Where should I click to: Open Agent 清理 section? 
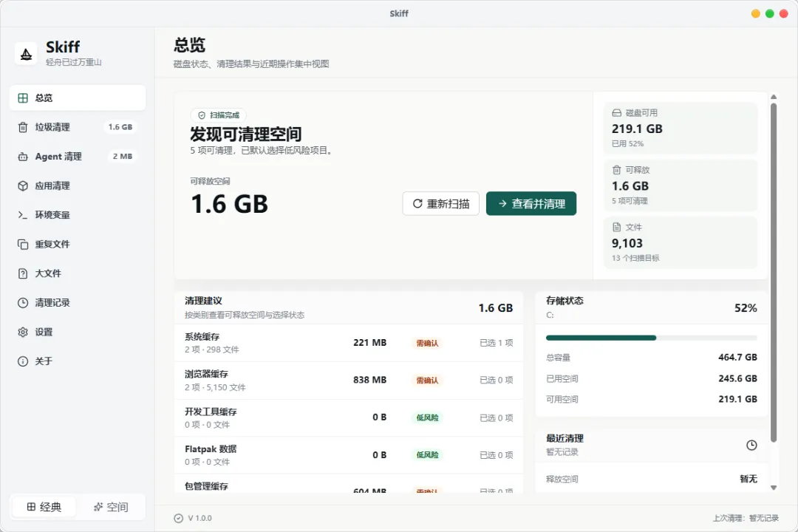pyautogui.click(x=78, y=157)
